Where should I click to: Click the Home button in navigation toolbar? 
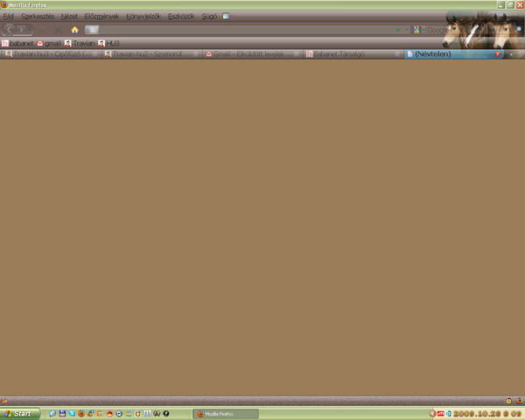[74, 29]
